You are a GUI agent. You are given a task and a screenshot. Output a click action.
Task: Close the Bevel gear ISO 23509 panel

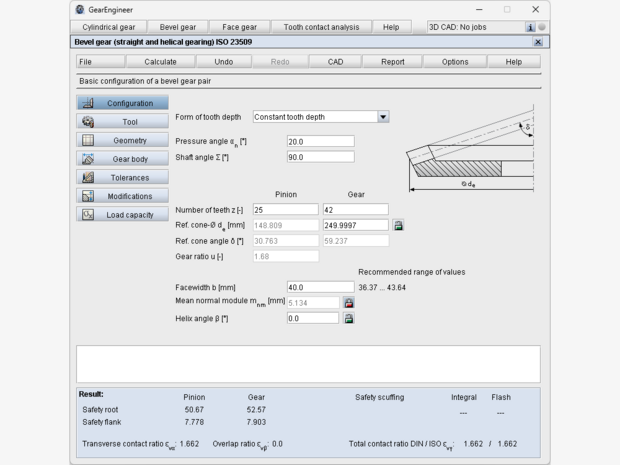click(538, 42)
